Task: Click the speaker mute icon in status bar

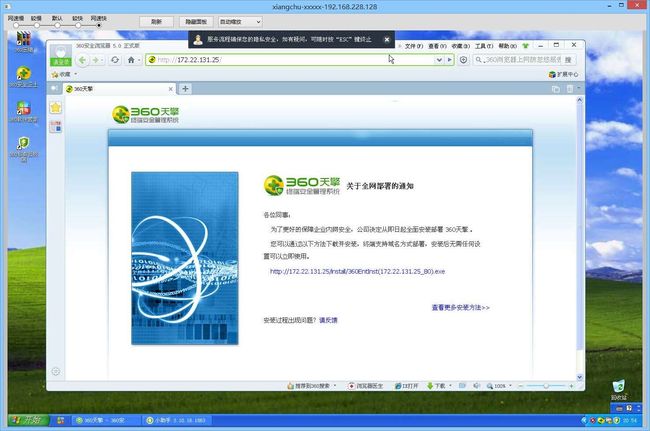Action: coord(476,386)
